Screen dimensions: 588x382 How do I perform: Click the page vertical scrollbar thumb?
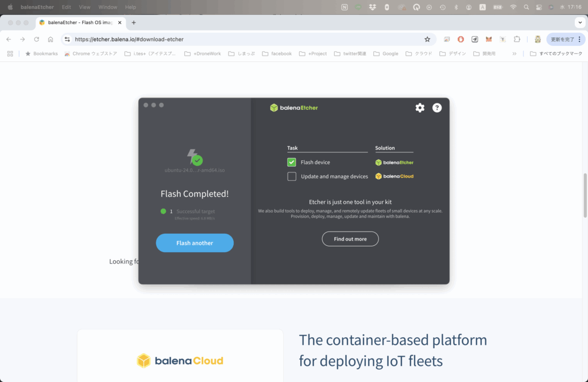pos(585,195)
